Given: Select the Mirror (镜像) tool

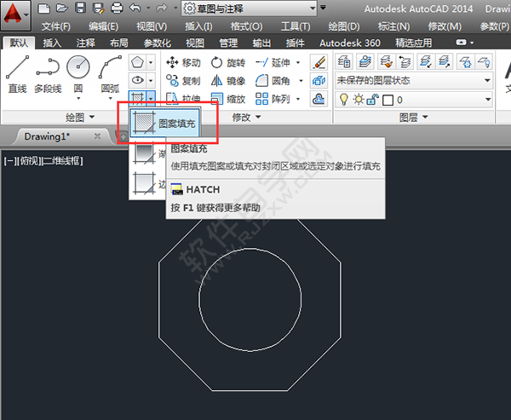Looking at the screenshot, I should (x=227, y=81).
